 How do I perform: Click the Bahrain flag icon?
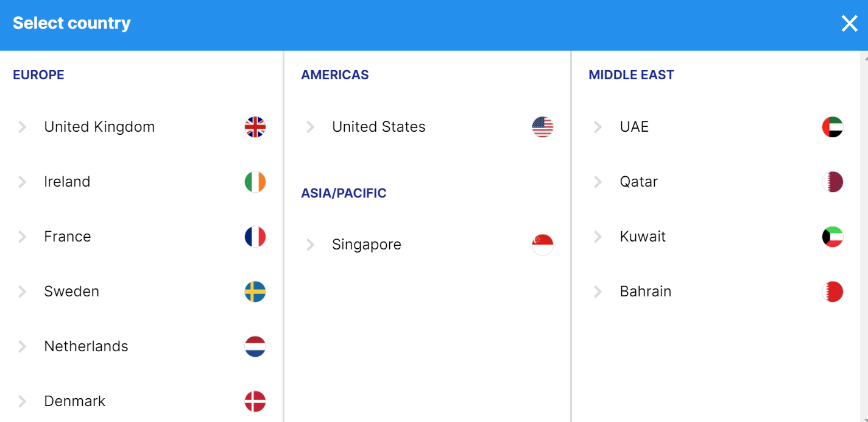pos(832,291)
